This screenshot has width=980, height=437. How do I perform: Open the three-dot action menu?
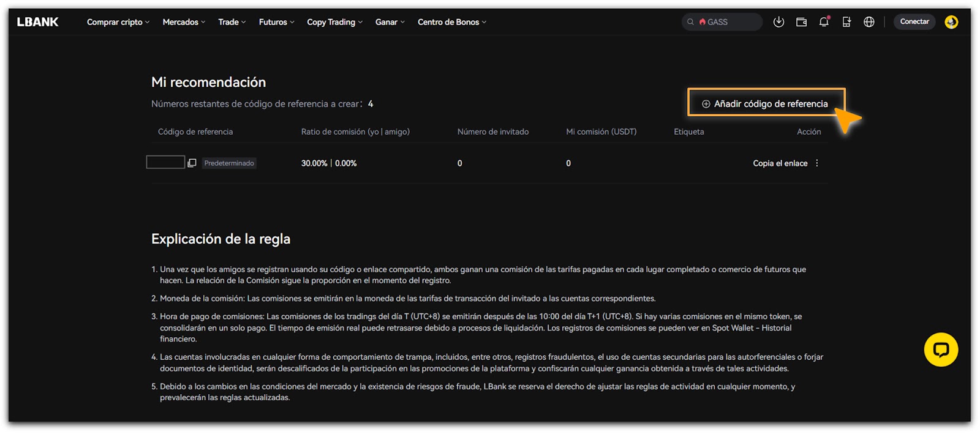(x=817, y=163)
